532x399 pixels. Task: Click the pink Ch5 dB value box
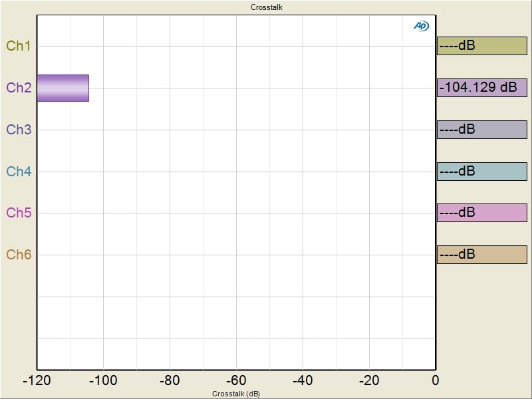coord(481,213)
